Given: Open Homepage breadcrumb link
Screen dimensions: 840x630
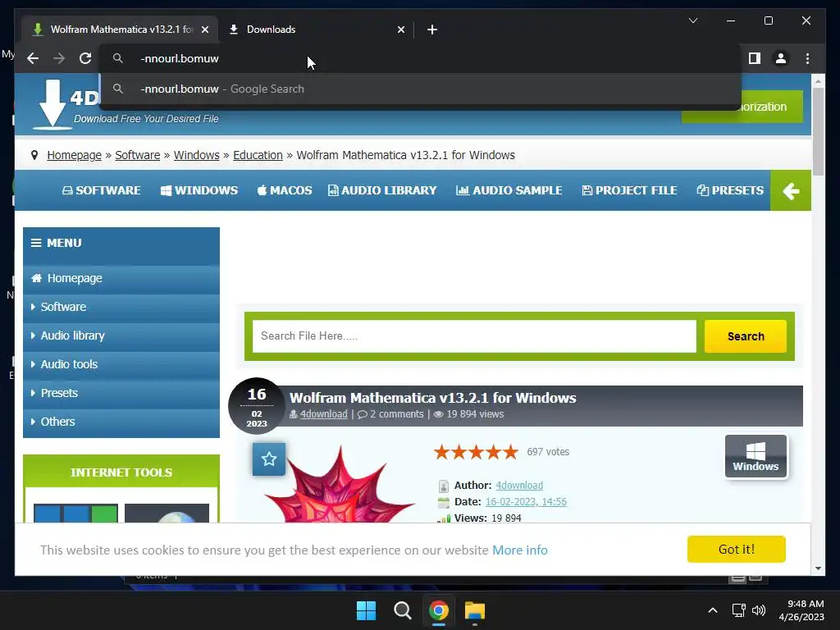Looking at the screenshot, I should pos(74,155).
